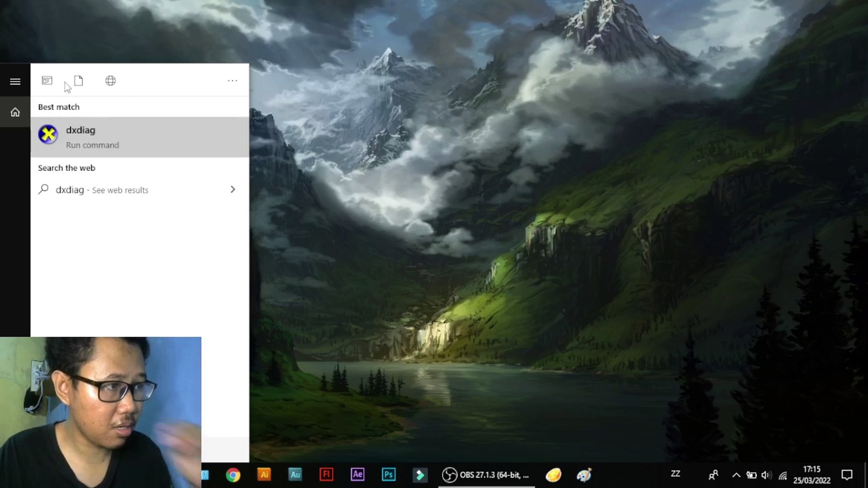Select the Documents filter icon in search

pyautogui.click(x=79, y=80)
